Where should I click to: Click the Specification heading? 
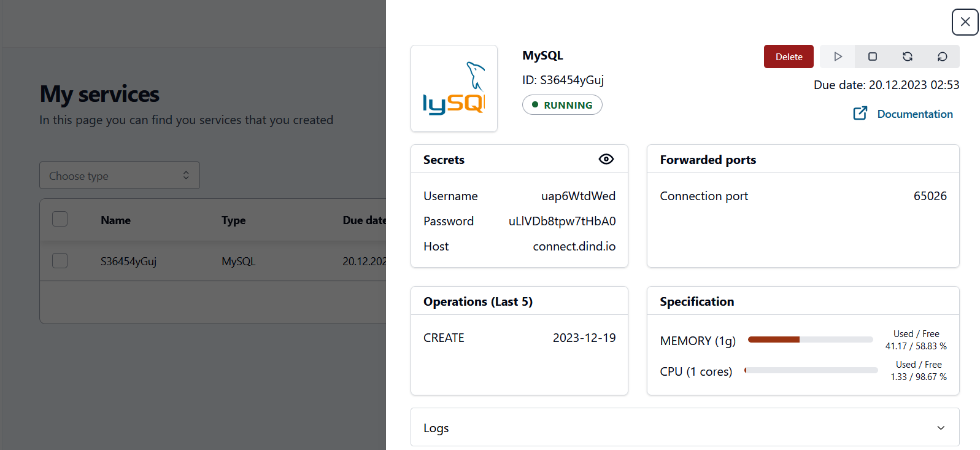point(697,301)
